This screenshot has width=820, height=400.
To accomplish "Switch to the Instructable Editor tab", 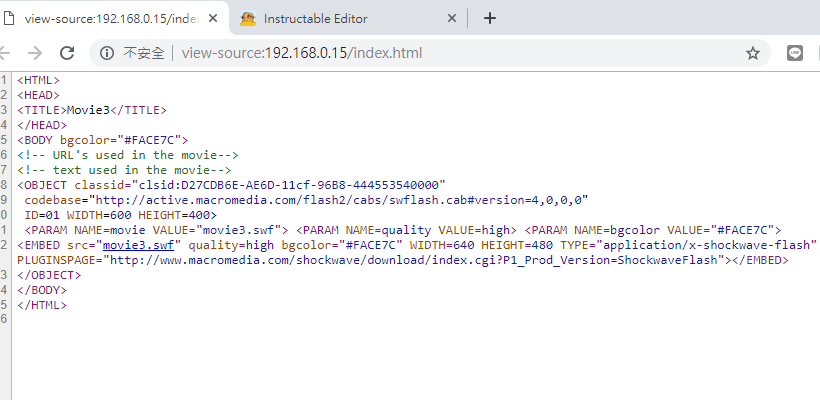I will (348, 18).
